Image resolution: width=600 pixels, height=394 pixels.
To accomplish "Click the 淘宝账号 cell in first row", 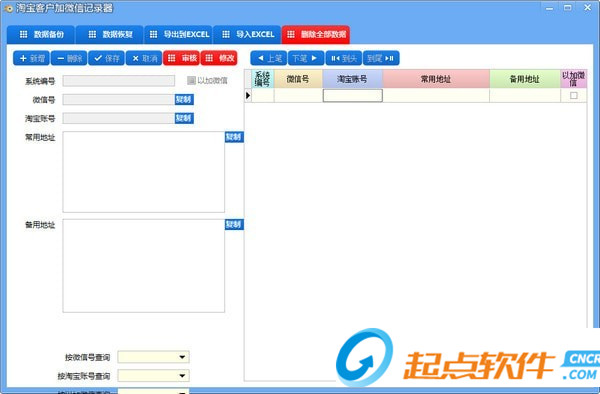I will [352, 96].
